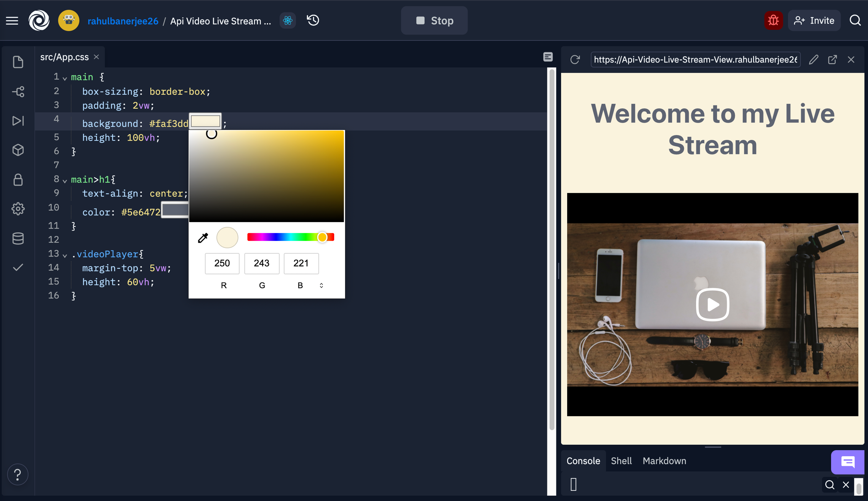Open preview in new tab icon
The width and height of the screenshot is (868, 501).
[x=832, y=59]
